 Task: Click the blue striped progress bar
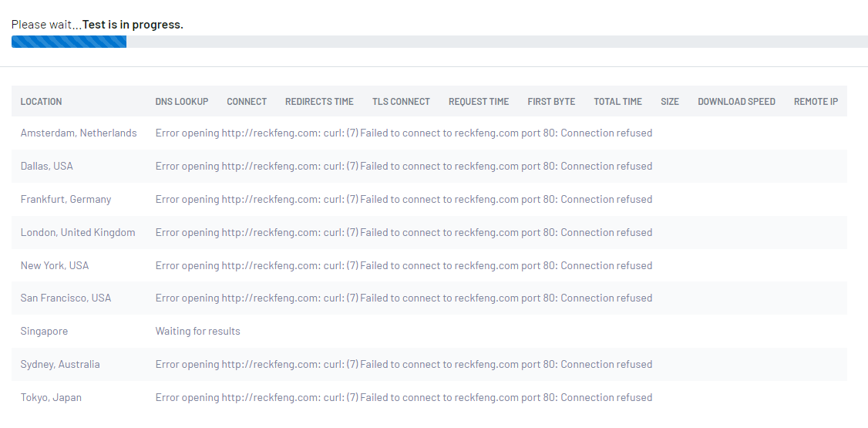click(69, 42)
